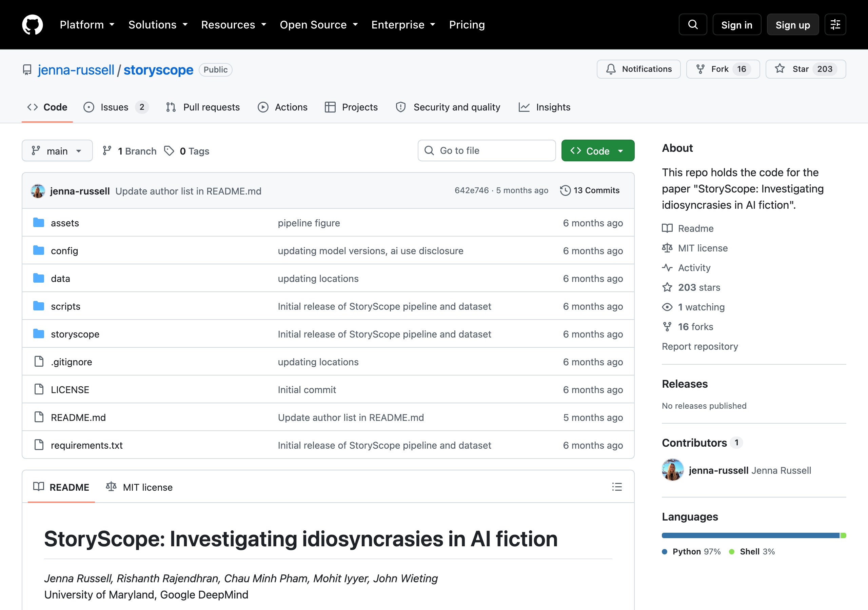
Task: Switch to the Projects tab
Action: 351,107
